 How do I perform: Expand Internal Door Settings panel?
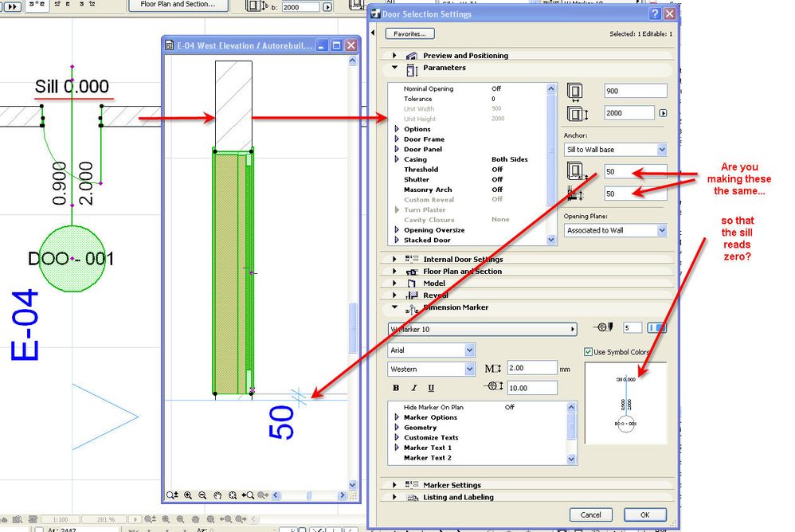[x=394, y=259]
